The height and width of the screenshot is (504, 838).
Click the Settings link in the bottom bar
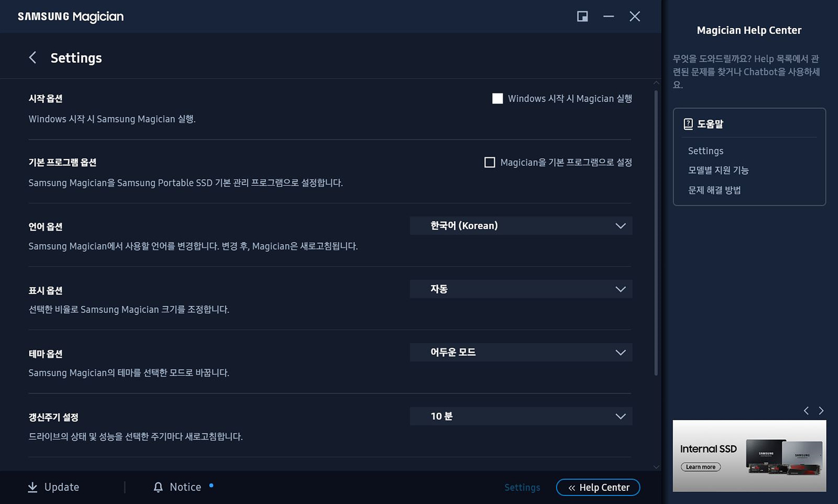click(522, 487)
